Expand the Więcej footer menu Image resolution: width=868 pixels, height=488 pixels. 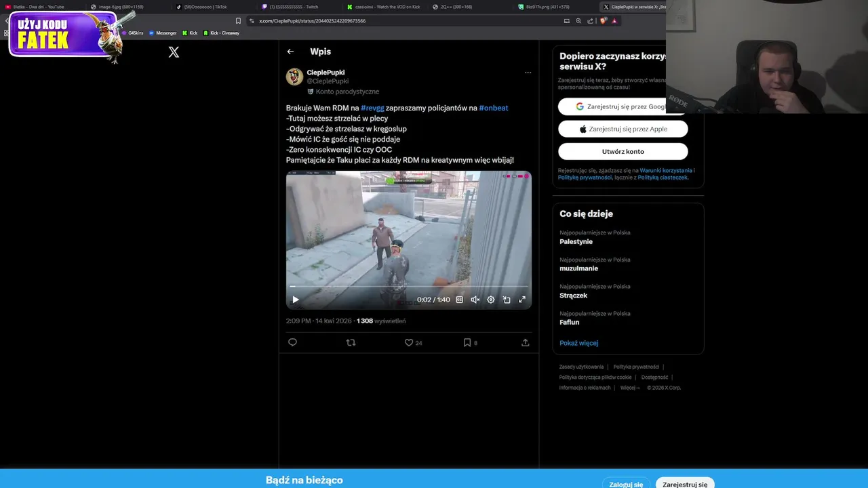tap(629, 388)
